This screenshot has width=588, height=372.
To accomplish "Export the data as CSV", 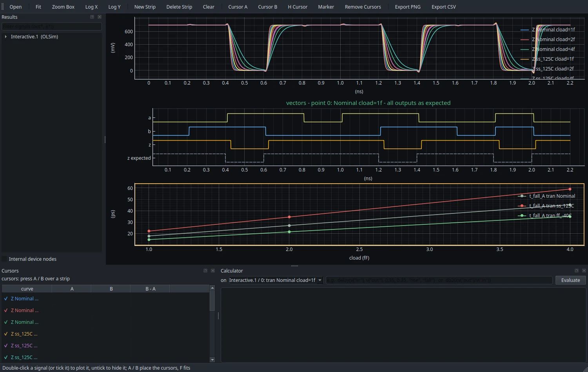I will [444, 7].
